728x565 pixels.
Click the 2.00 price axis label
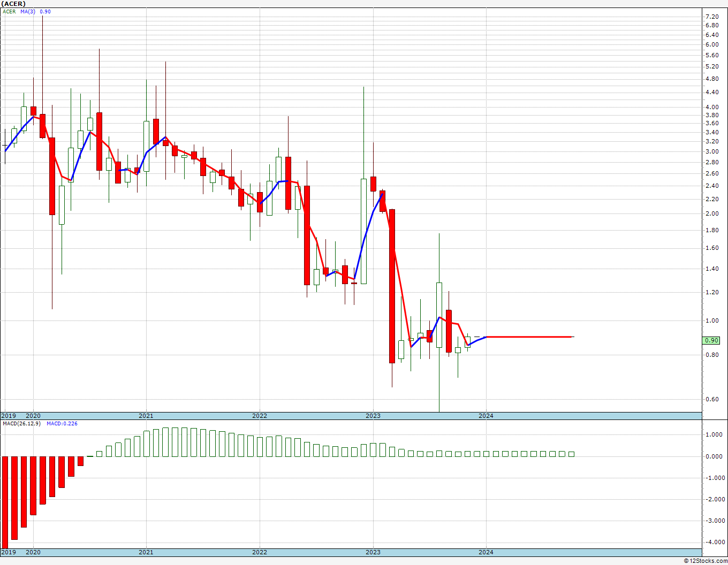tap(712, 213)
